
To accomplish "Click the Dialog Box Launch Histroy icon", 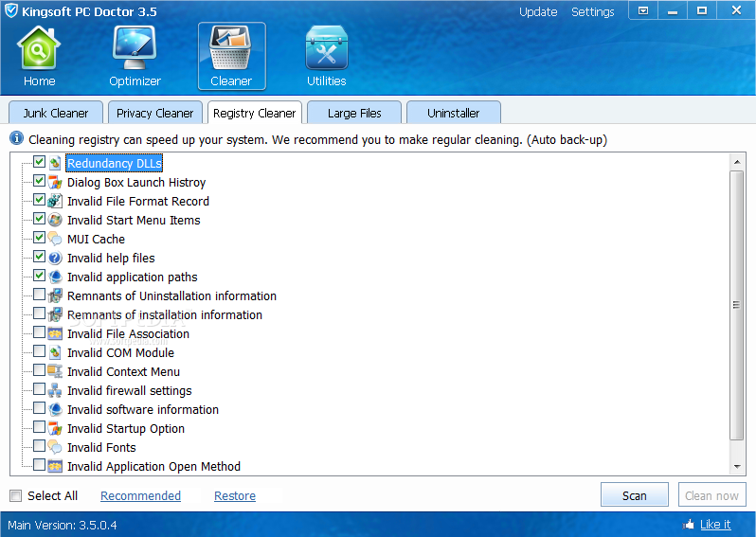I will pos(55,182).
